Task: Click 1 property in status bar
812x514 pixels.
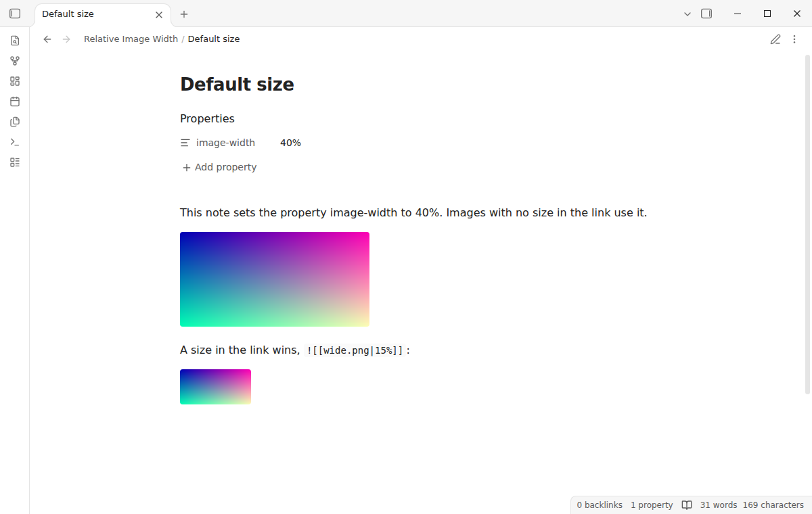Action: click(652, 505)
